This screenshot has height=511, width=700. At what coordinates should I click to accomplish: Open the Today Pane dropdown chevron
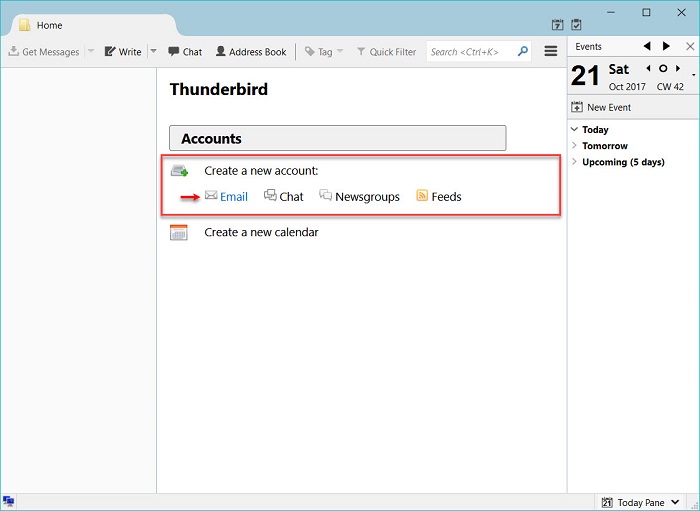[x=675, y=503]
